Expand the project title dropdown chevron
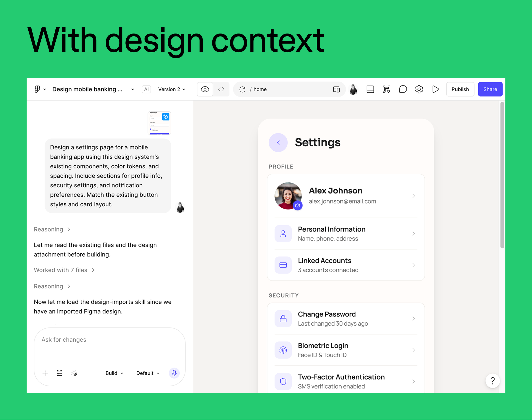The image size is (532, 420). click(133, 89)
